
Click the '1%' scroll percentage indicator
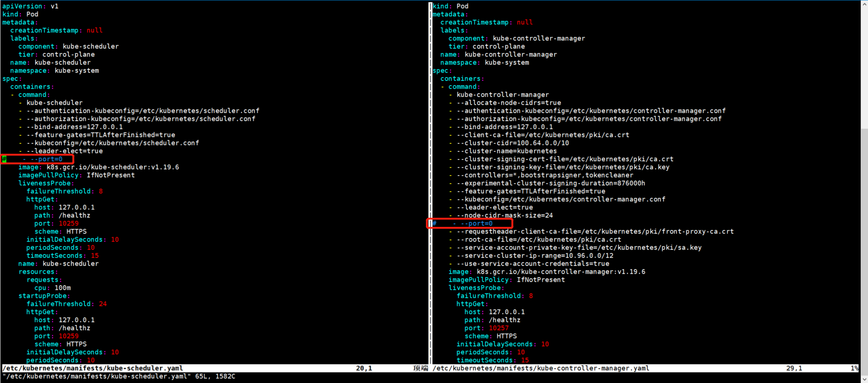854,368
